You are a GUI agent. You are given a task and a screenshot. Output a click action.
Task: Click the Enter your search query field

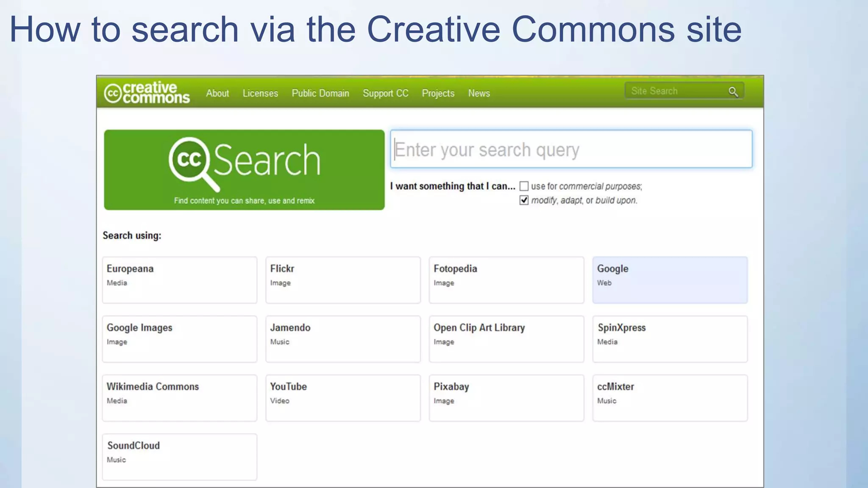point(571,149)
